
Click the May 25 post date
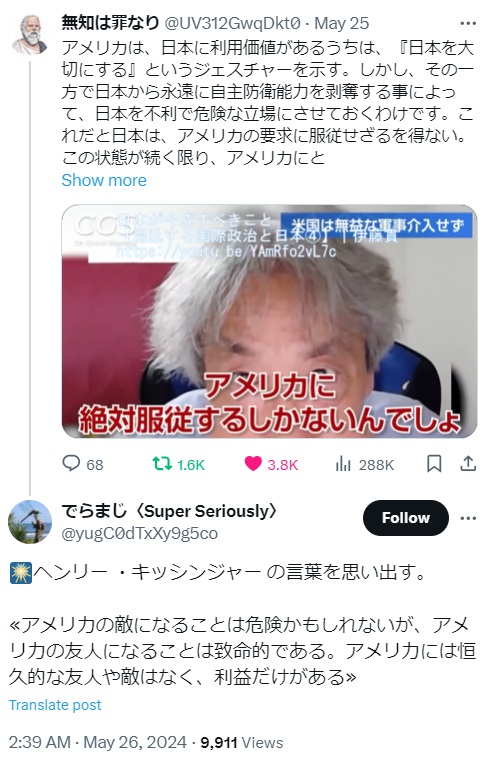click(x=342, y=23)
